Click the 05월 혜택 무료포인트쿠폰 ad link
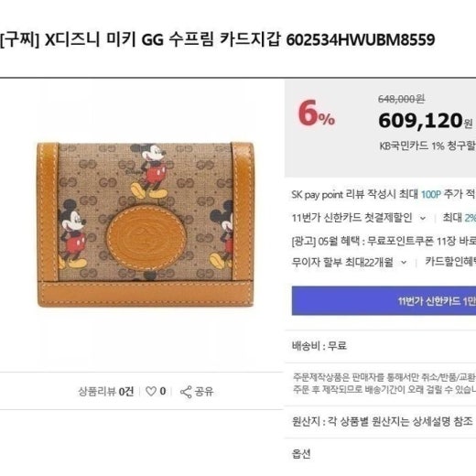The width and height of the screenshot is (476, 476). tap(384, 241)
